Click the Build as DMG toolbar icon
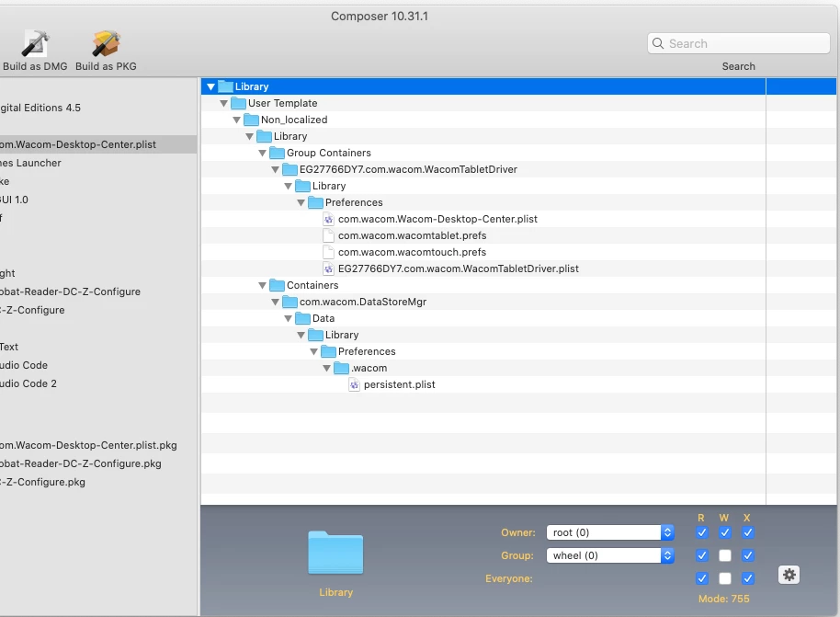The width and height of the screenshot is (840, 617). coord(35,43)
